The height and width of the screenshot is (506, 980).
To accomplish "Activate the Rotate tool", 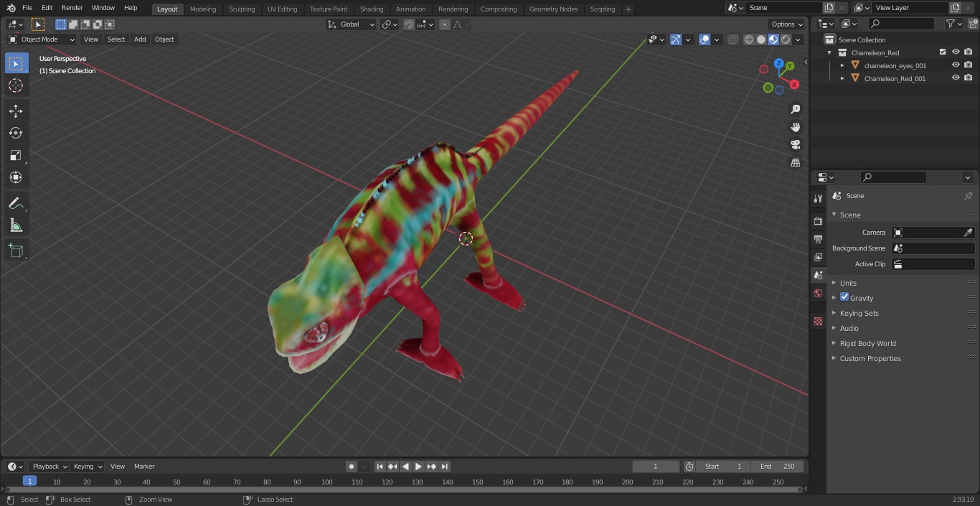I will [16, 133].
